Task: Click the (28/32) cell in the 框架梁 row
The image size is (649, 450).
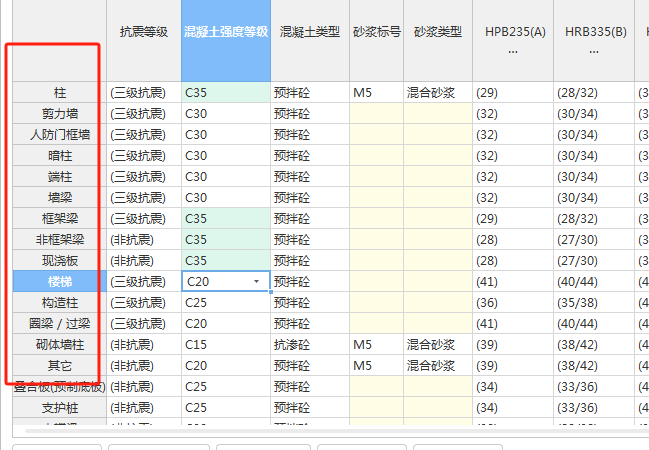Action: click(594, 219)
